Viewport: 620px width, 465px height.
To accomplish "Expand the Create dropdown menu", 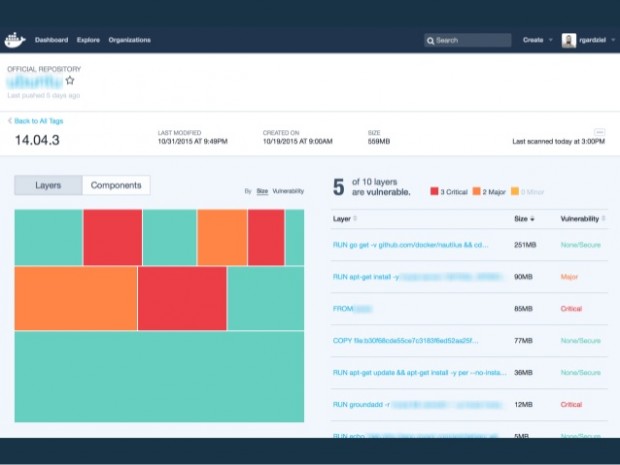I will pos(550,40).
